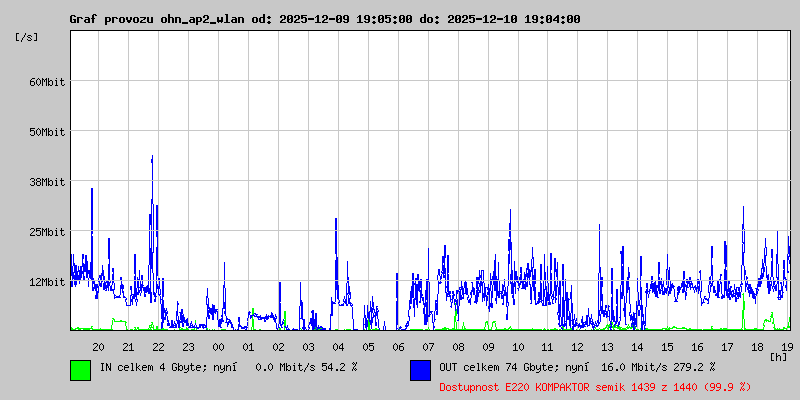The image size is (800, 400).
Task: Click the blue OUT legend swatch
Action: click(420, 370)
